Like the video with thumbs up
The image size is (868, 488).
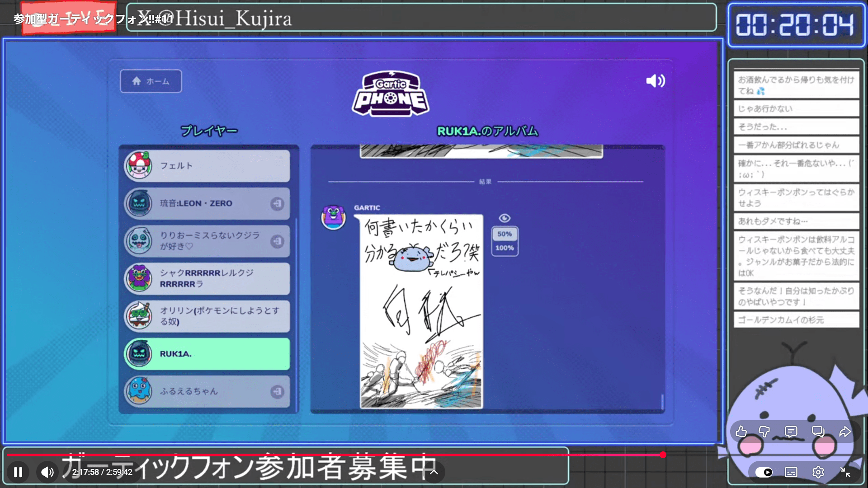(x=741, y=432)
